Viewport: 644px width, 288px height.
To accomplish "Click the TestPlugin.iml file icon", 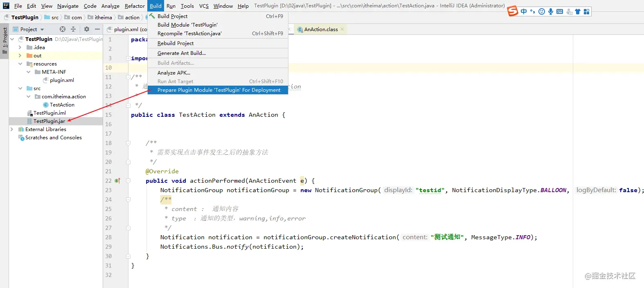I will tap(29, 113).
